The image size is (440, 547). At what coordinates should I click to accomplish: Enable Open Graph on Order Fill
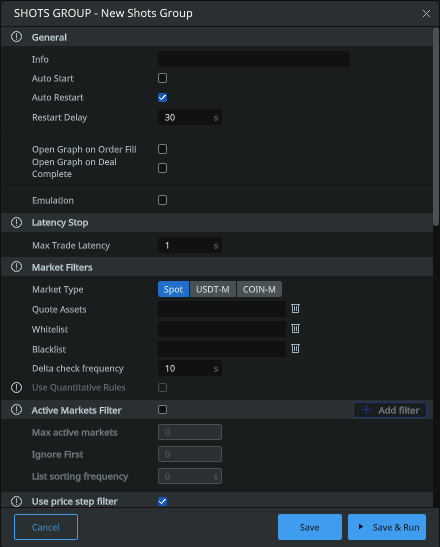(162, 149)
